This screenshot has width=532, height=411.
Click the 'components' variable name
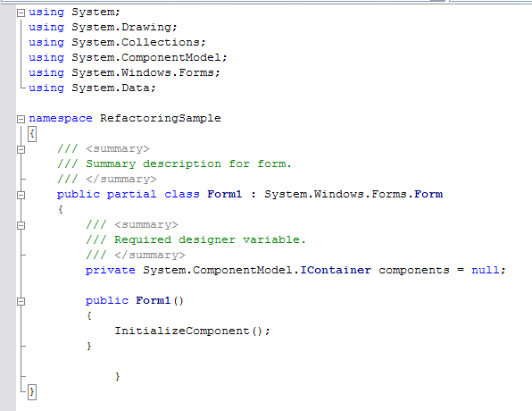point(414,271)
